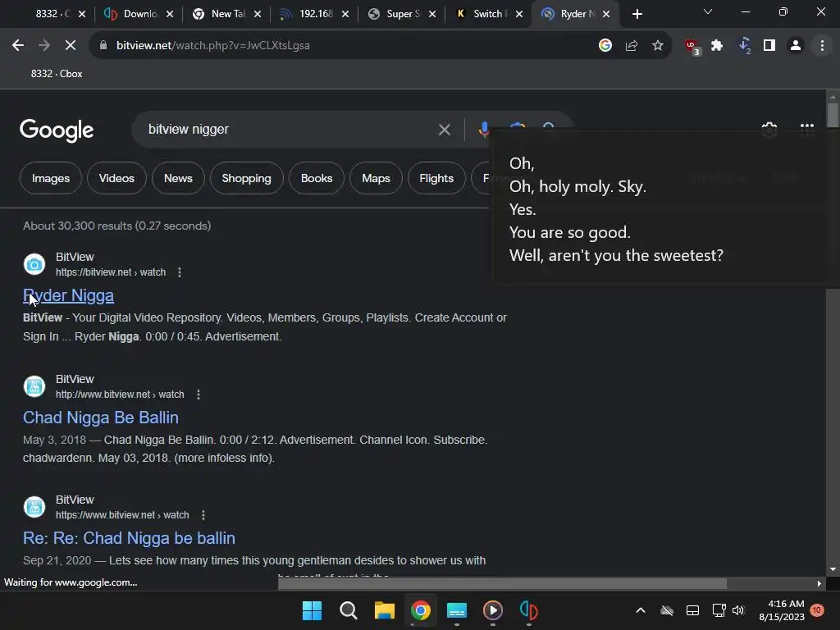Open the Extensions puzzle menu

coord(717,46)
